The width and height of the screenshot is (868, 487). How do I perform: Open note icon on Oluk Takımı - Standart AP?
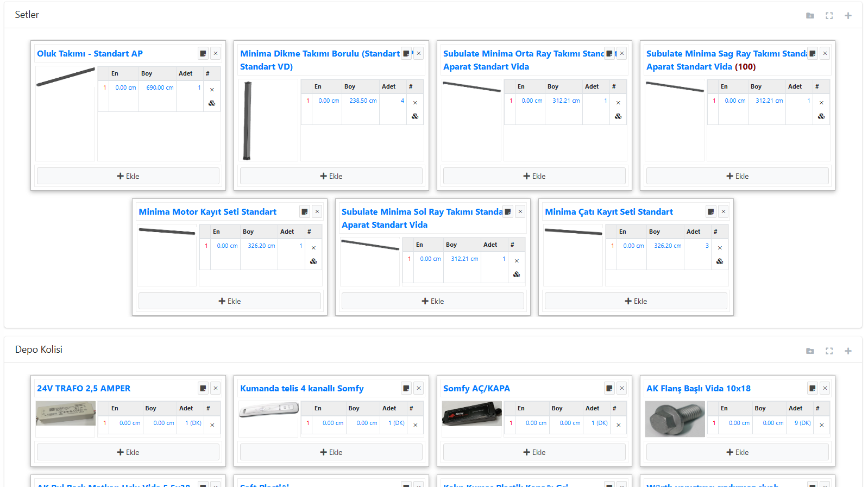[203, 54]
